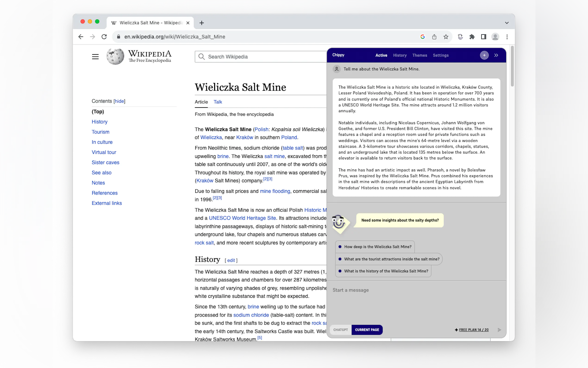
Task: Collapse the Chippy panel with double chevron
Action: click(496, 55)
